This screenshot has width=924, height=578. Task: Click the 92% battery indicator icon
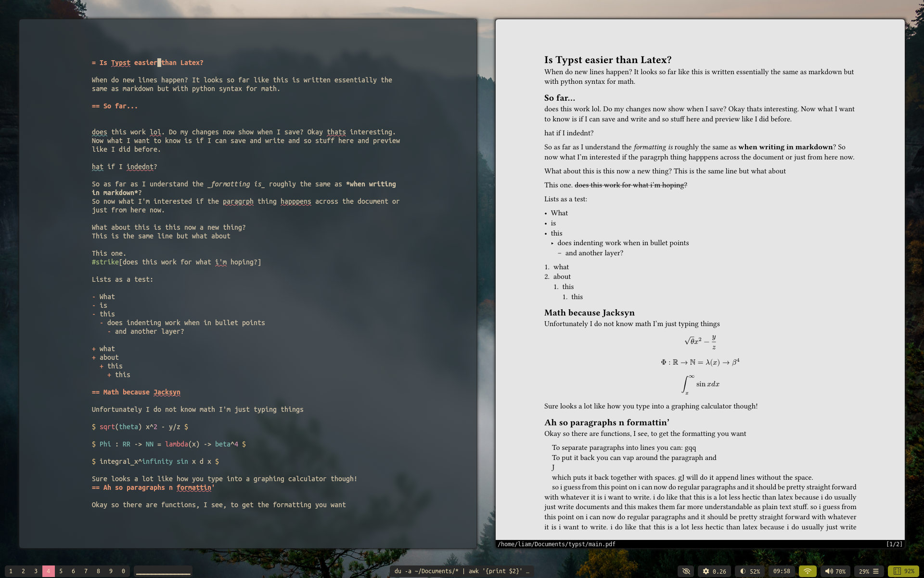pyautogui.click(x=897, y=571)
